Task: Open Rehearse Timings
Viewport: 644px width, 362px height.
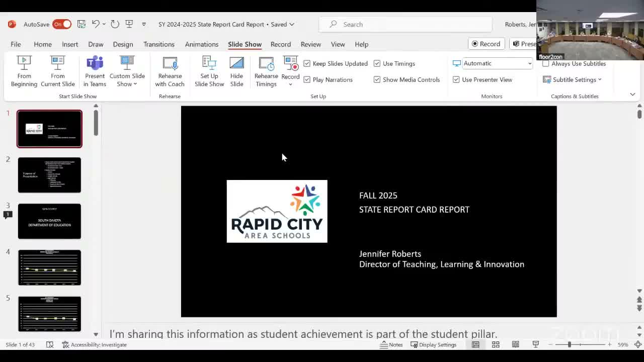Action: (266, 70)
